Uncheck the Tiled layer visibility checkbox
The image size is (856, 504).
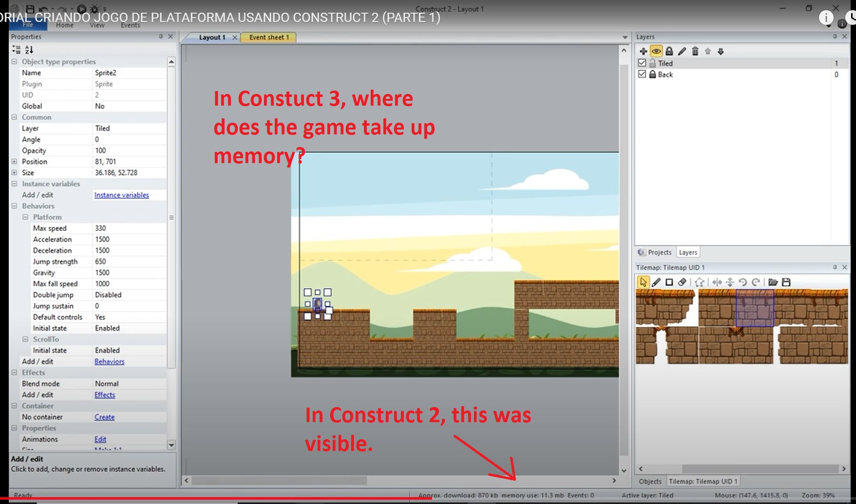tap(642, 63)
